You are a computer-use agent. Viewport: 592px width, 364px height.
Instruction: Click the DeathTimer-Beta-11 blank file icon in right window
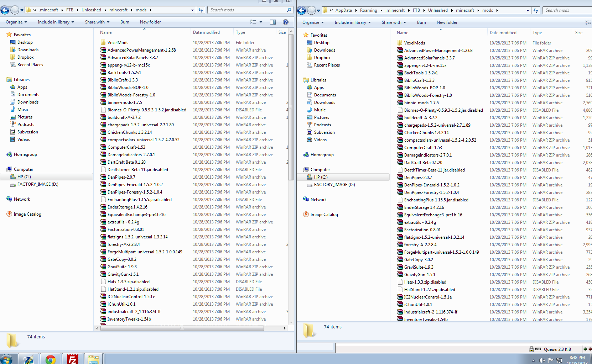[400, 170]
